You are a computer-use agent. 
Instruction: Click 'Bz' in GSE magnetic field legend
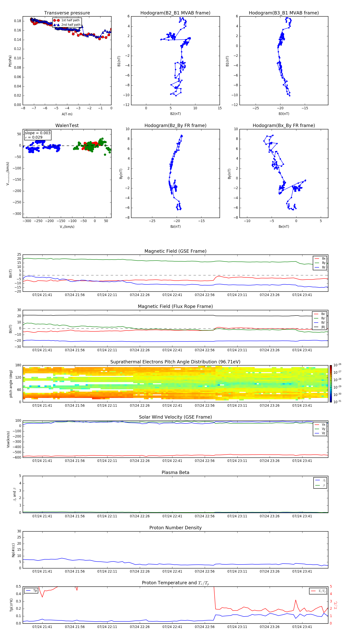click(x=324, y=268)
